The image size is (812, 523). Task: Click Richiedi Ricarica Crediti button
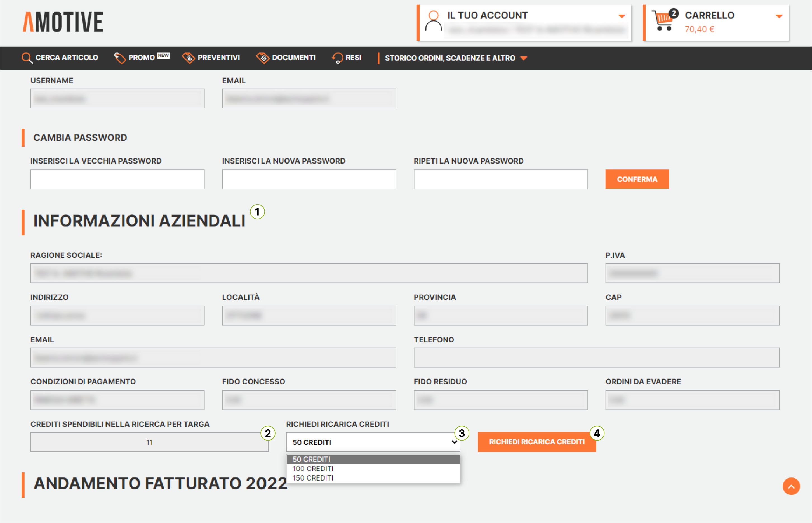(536, 442)
